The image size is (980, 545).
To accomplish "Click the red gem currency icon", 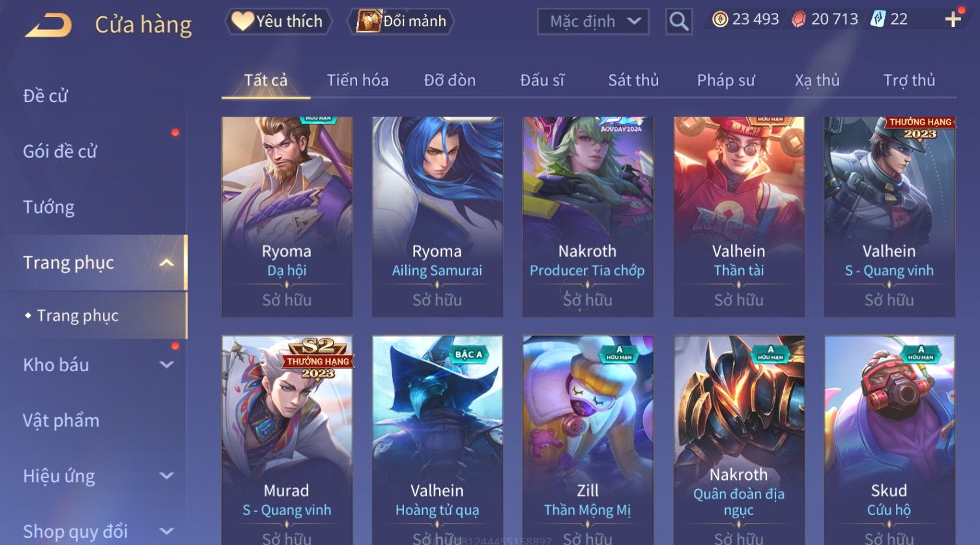I will pos(799,20).
